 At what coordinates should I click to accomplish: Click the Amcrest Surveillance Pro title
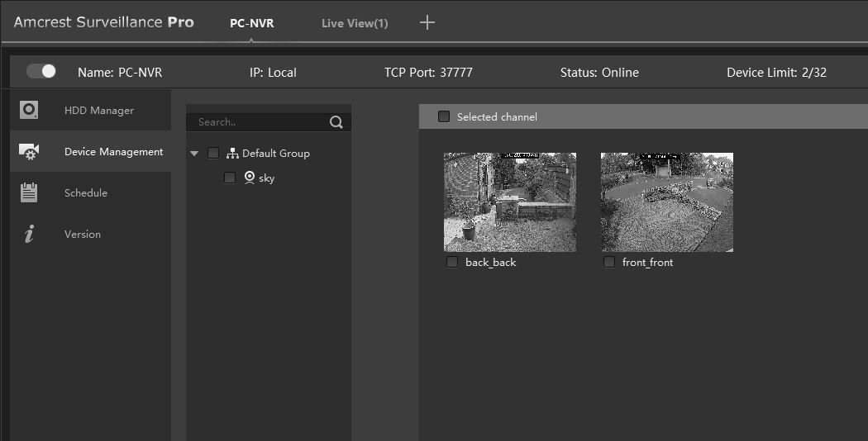pyautogui.click(x=104, y=22)
